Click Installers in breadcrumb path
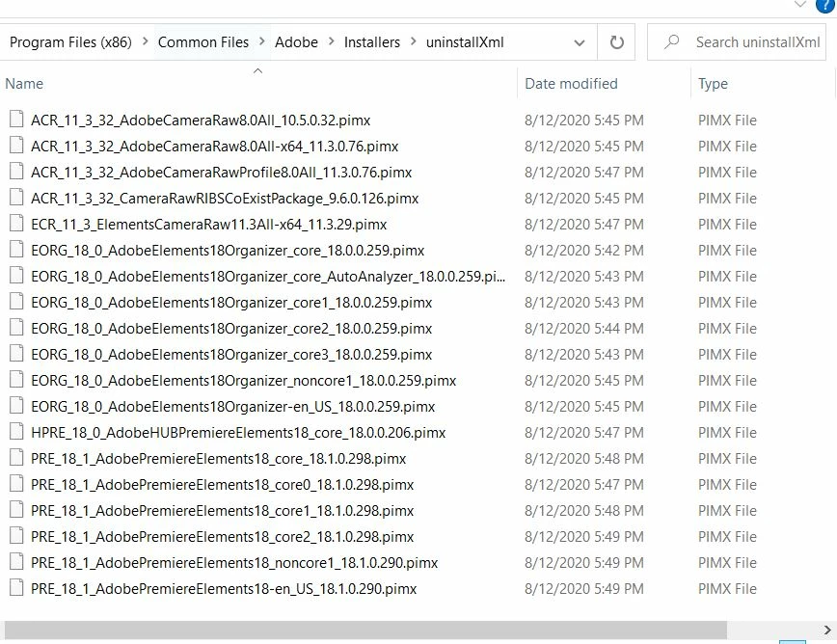Image resolution: width=837 pixels, height=644 pixels. click(x=372, y=42)
